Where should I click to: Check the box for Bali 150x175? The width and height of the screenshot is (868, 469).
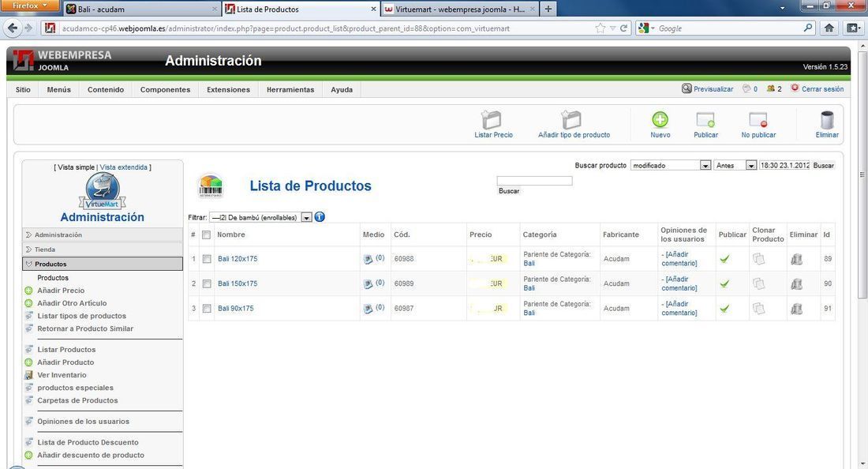[x=207, y=283]
